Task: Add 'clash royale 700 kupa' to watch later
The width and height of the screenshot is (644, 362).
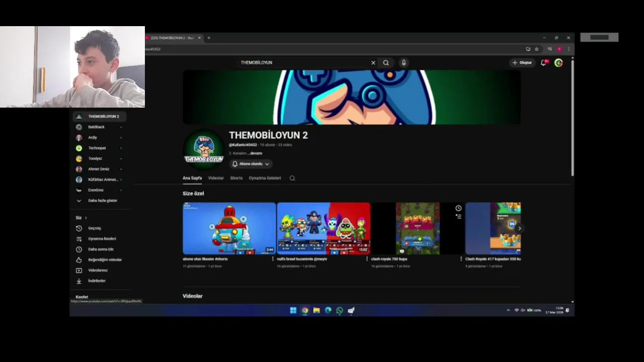Action: (458, 208)
